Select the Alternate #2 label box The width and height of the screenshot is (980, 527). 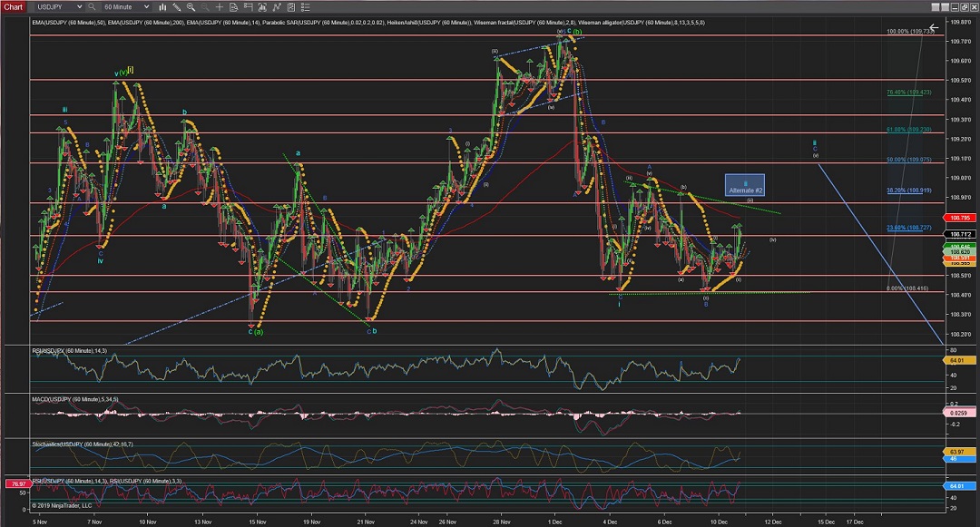(x=745, y=185)
